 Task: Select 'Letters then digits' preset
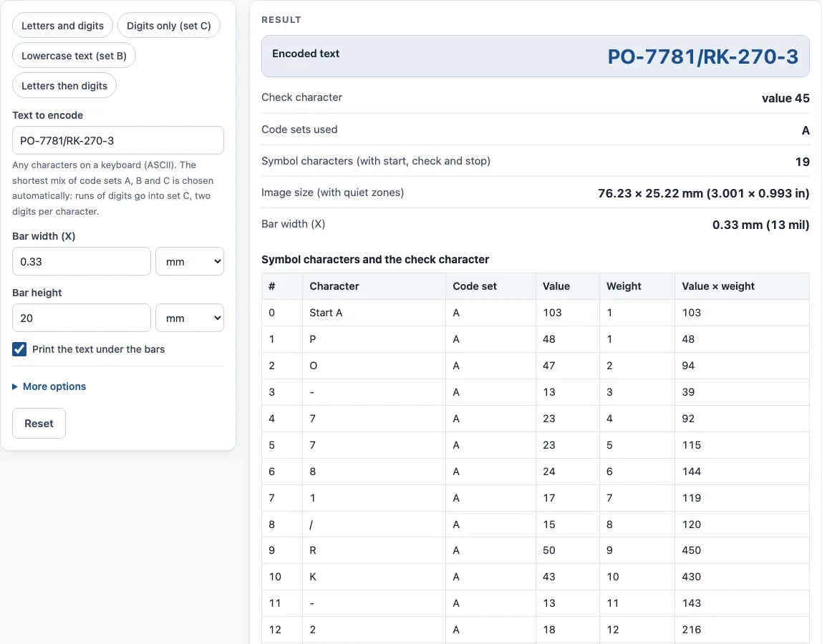coord(64,86)
